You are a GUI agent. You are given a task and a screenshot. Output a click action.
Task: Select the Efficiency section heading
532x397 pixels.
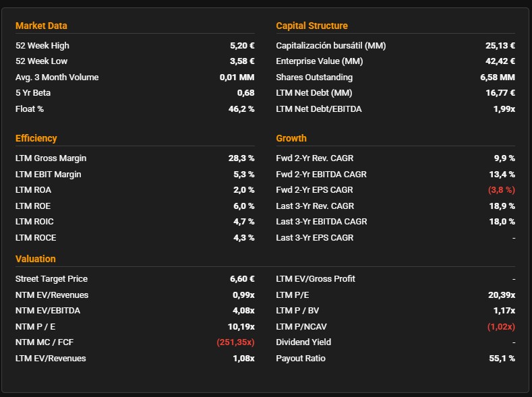coord(36,138)
